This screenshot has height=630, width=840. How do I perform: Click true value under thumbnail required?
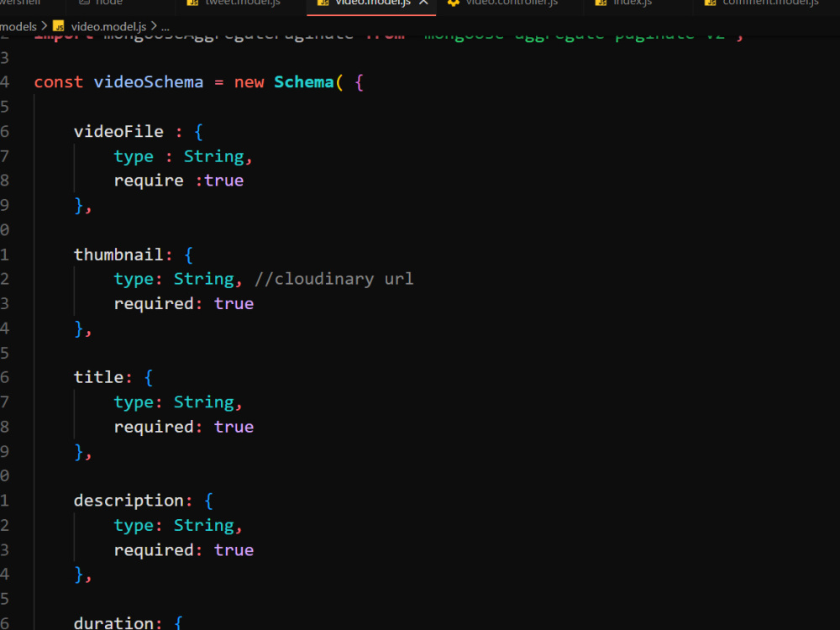tap(234, 304)
